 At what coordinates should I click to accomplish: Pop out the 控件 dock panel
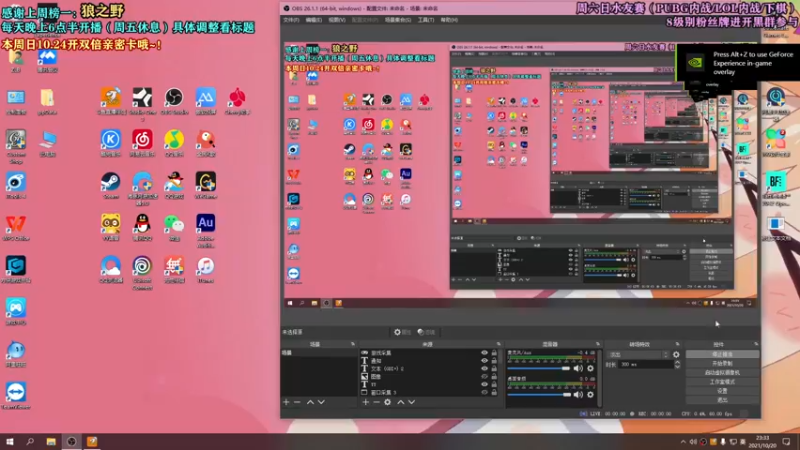756,344
